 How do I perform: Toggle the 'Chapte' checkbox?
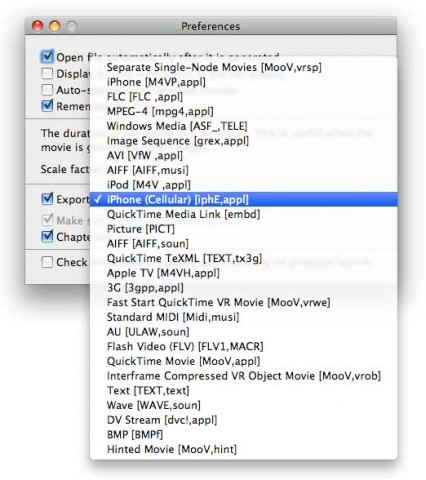47,237
